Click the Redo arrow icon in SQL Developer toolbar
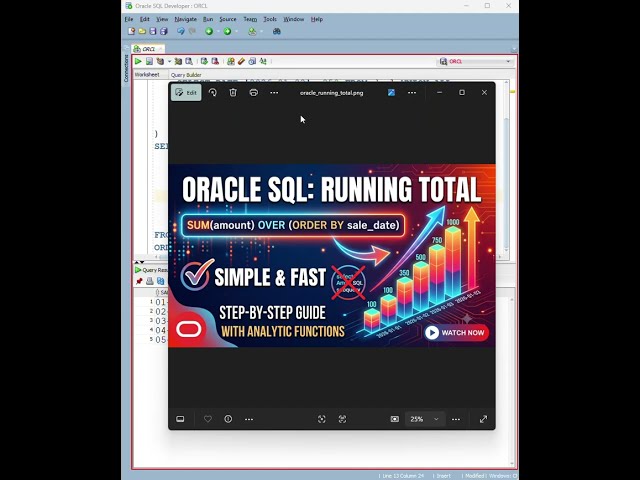640x480 pixels. click(192, 31)
